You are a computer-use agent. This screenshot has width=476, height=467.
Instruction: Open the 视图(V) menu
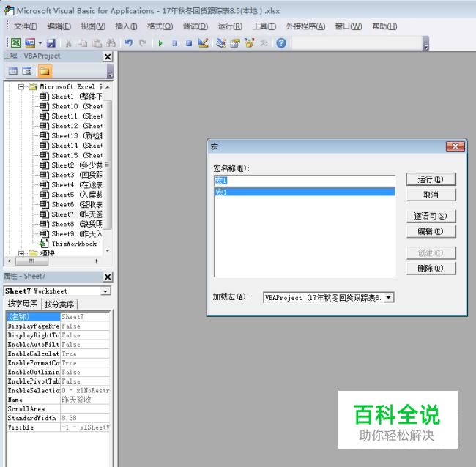click(x=93, y=26)
